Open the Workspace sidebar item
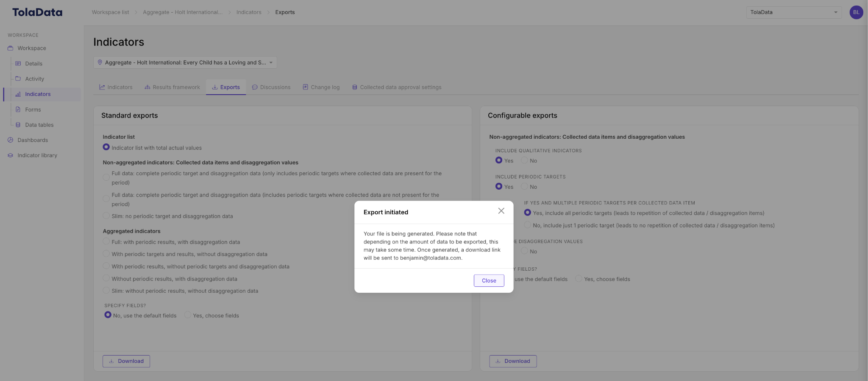 coord(32,48)
